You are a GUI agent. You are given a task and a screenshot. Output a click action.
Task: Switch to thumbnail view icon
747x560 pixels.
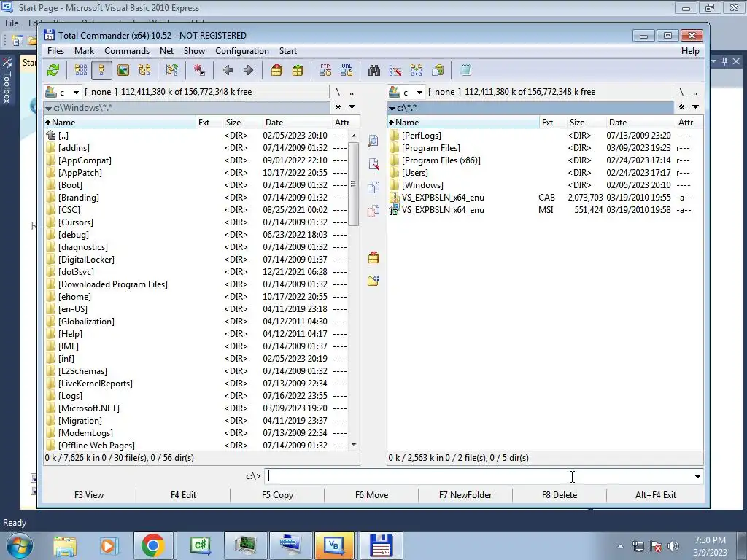click(123, 71)
